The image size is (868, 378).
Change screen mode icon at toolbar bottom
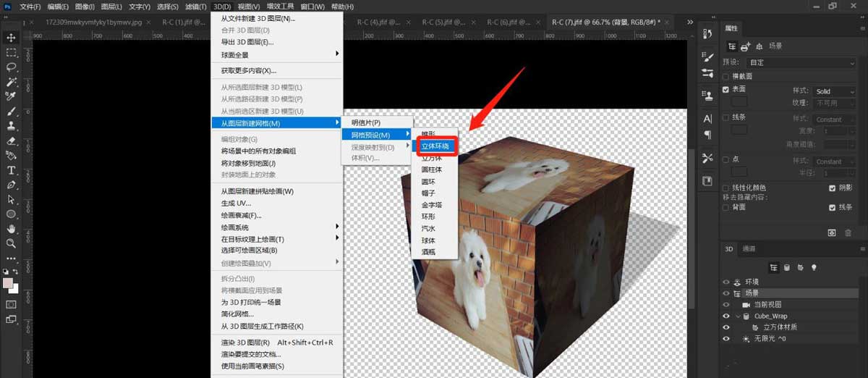tap(12, 319)
